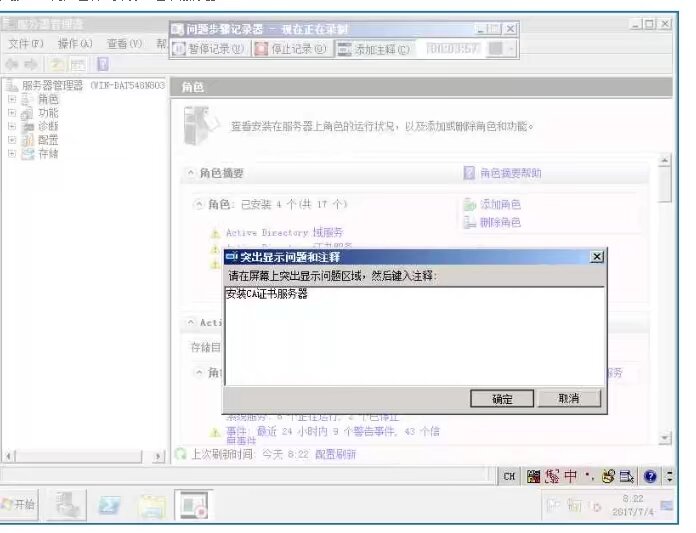
Task: Click the clock showing 8:22 2017/7/4
Action: click(633, 505)
